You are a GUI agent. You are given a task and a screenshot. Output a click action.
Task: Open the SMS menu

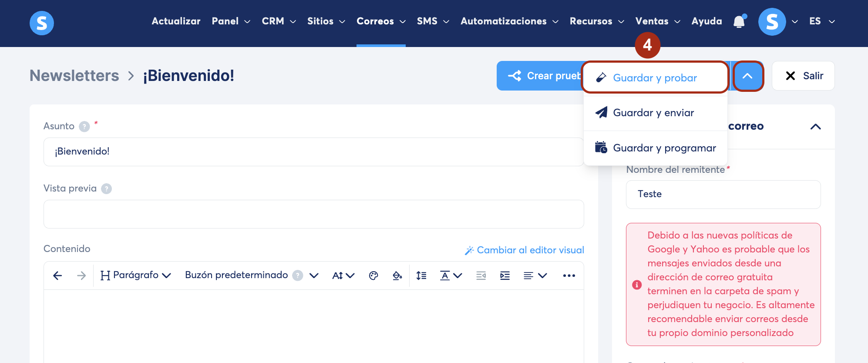[x=433, y=21]
